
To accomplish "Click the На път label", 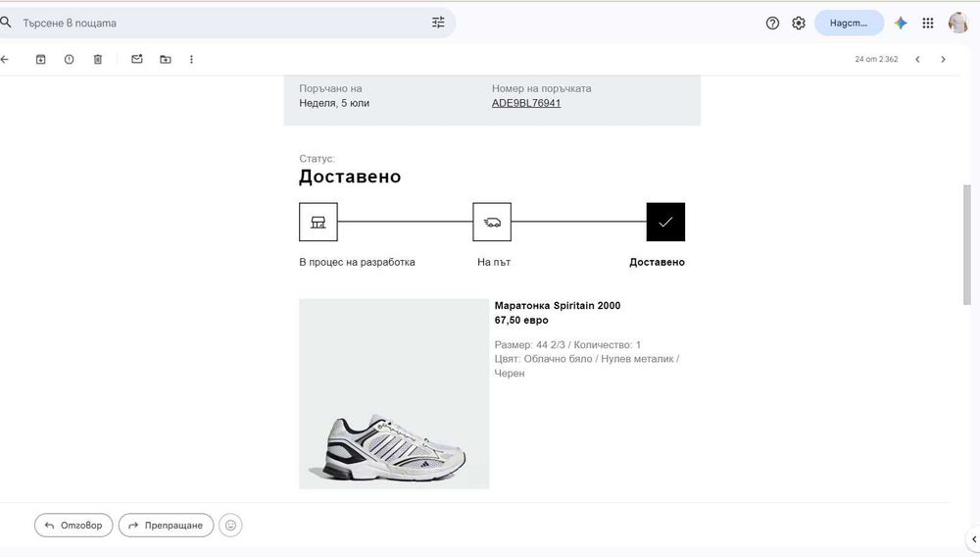I will (x=494, y=262).
